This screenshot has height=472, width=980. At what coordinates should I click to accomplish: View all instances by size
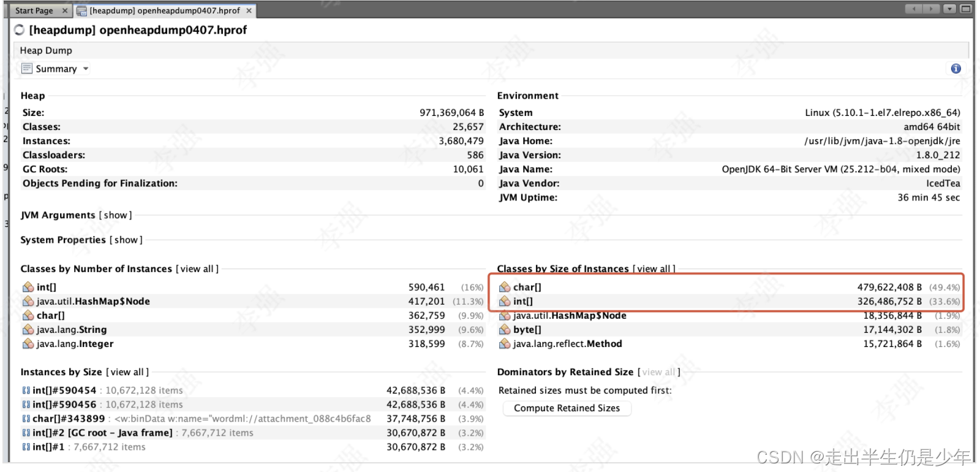pos(127,372)
